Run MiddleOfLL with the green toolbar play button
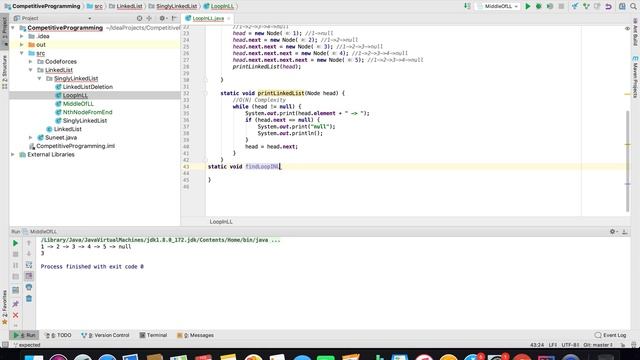 pos(528,6)
